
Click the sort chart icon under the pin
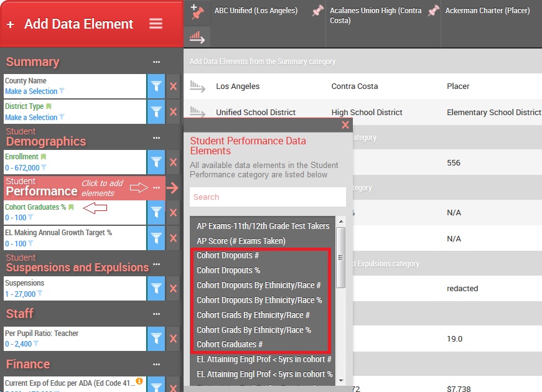coord(197,37)
